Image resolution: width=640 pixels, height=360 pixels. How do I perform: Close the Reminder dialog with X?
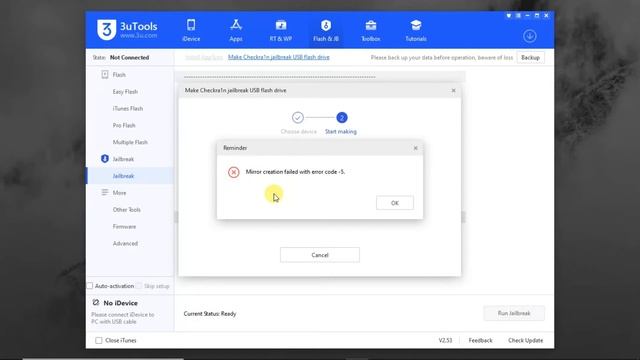click(x=416, y=148)
